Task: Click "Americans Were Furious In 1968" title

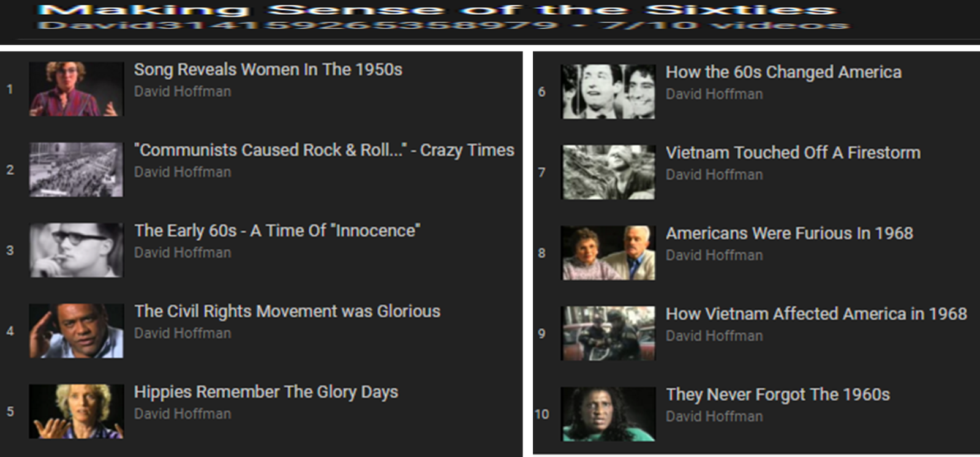Action: pos(789,233)
